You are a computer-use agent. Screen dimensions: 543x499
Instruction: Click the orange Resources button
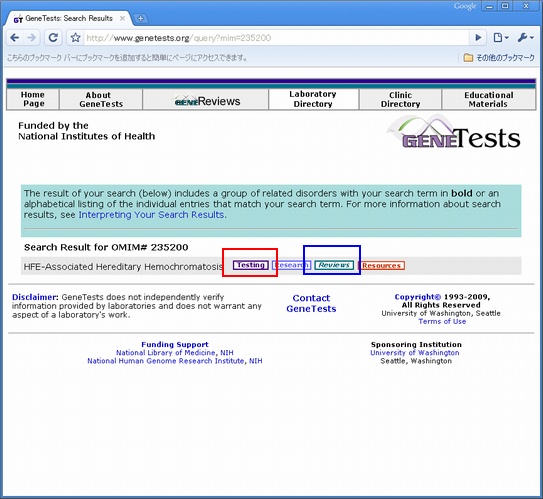381,266
